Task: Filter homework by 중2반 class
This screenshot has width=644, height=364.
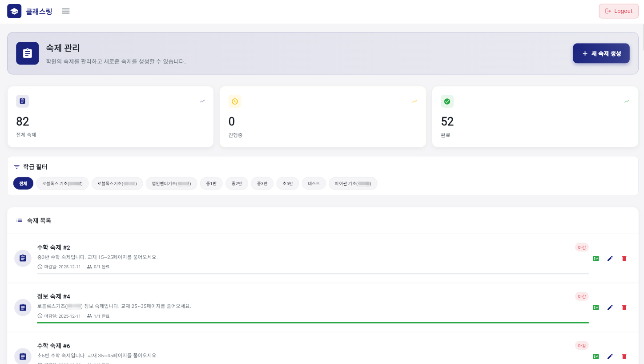Action: pyautogui.click(x=237, y=183)
